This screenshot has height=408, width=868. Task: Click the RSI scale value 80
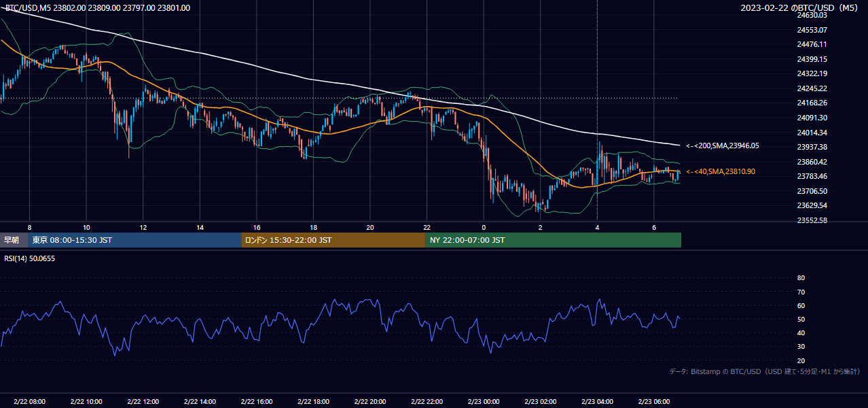pos(801,278)
